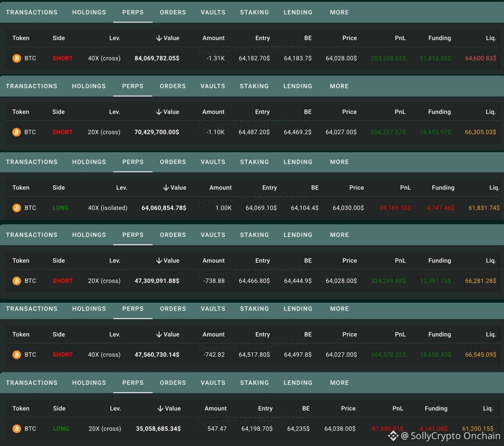
Task: Click the BTC coin icon in the 64,060,854.78$ row
Action: tap(17, 208)
